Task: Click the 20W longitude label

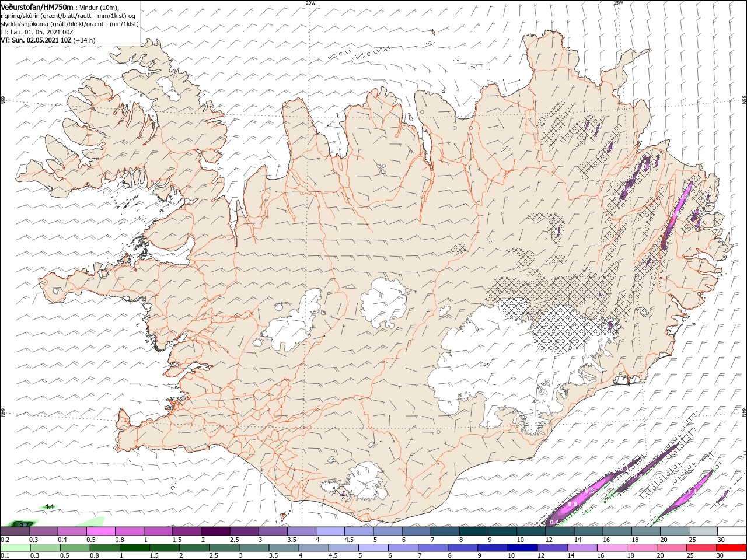Action: tap(310, 3)
